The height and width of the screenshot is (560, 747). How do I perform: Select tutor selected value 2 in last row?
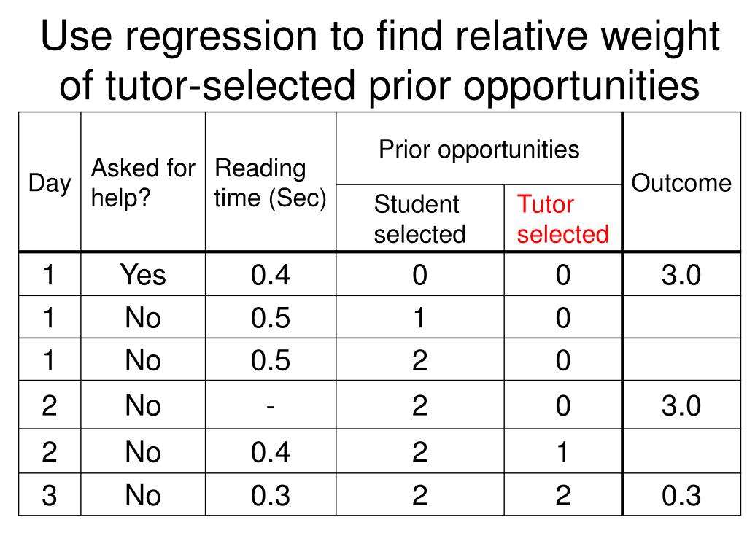pyautogui.click(x=562, y=495)
